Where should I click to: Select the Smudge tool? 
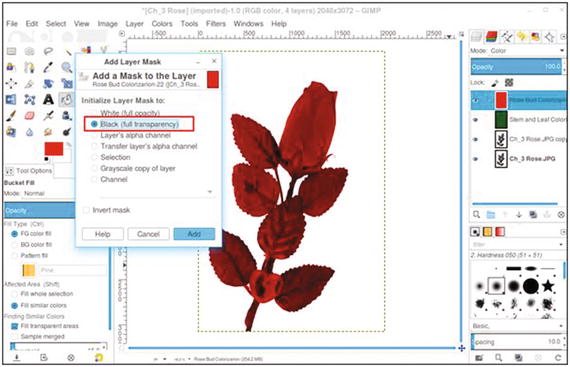[48, 132]
